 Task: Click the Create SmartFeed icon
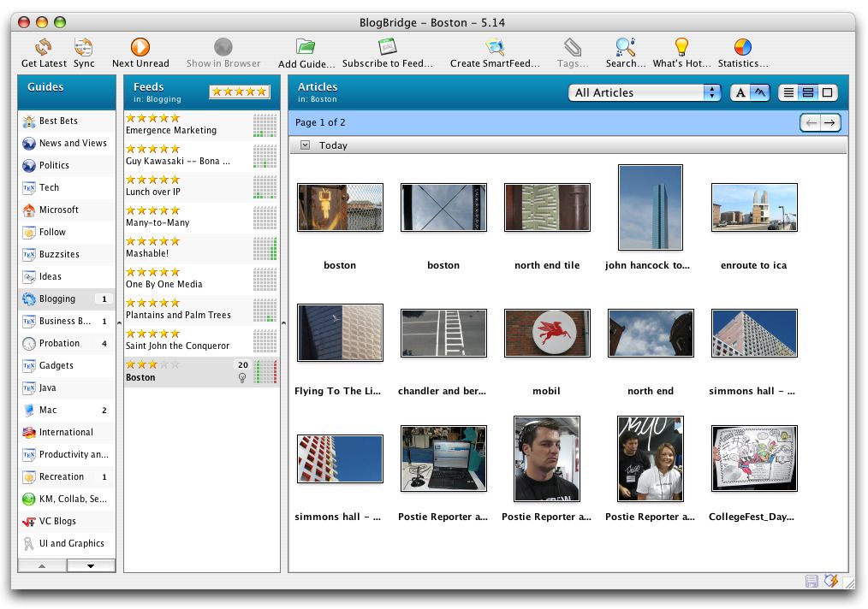coord(495,47)
